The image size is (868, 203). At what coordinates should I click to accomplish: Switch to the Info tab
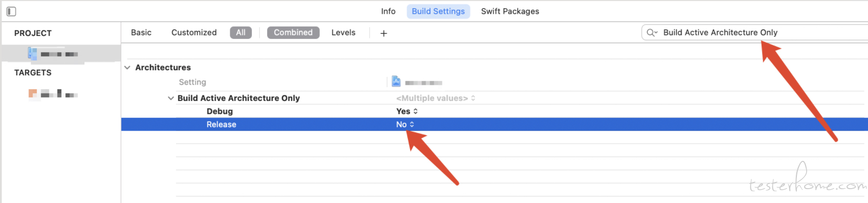[388, 11]
